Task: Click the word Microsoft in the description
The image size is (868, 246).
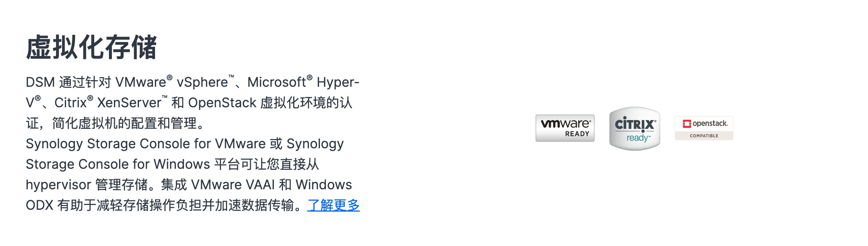Action: tap(276, 82)
